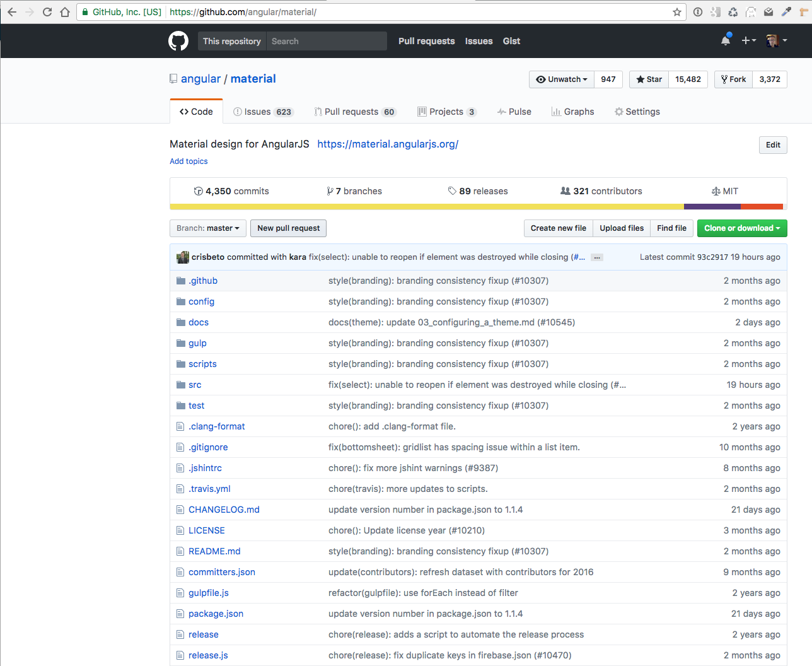This screenshot has height=666, width=812.
Task: Open the plus create-new dropdown
Action: point(748,40)
